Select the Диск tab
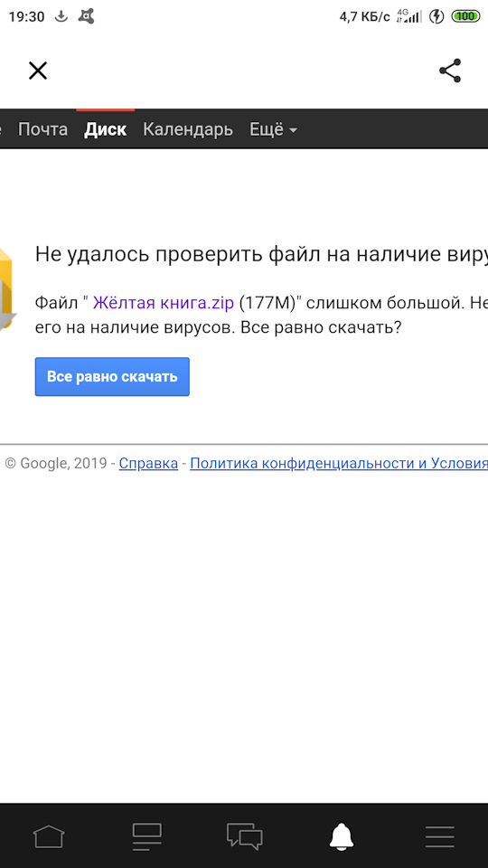 point(105,129)
